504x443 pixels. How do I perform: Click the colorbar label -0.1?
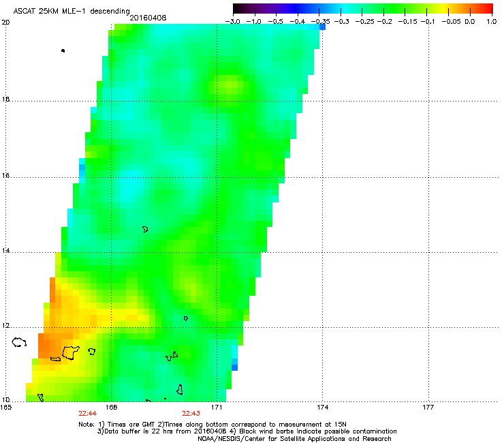428,22
